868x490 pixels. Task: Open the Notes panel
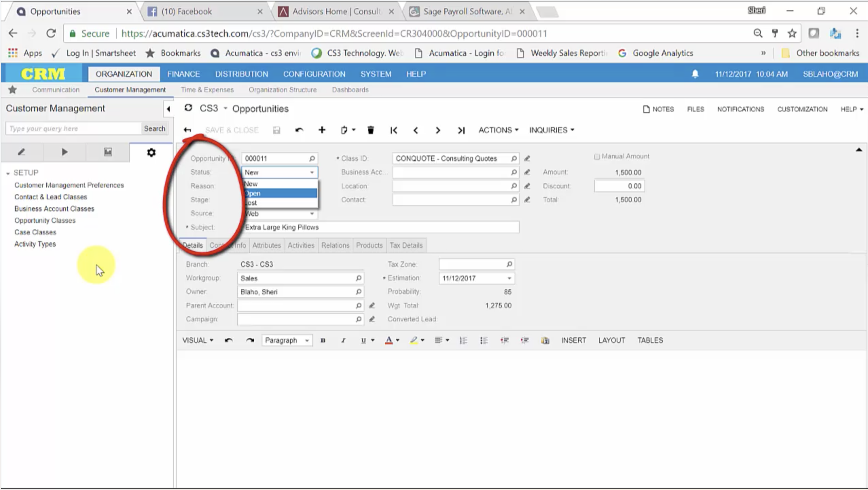click(658, 109)
